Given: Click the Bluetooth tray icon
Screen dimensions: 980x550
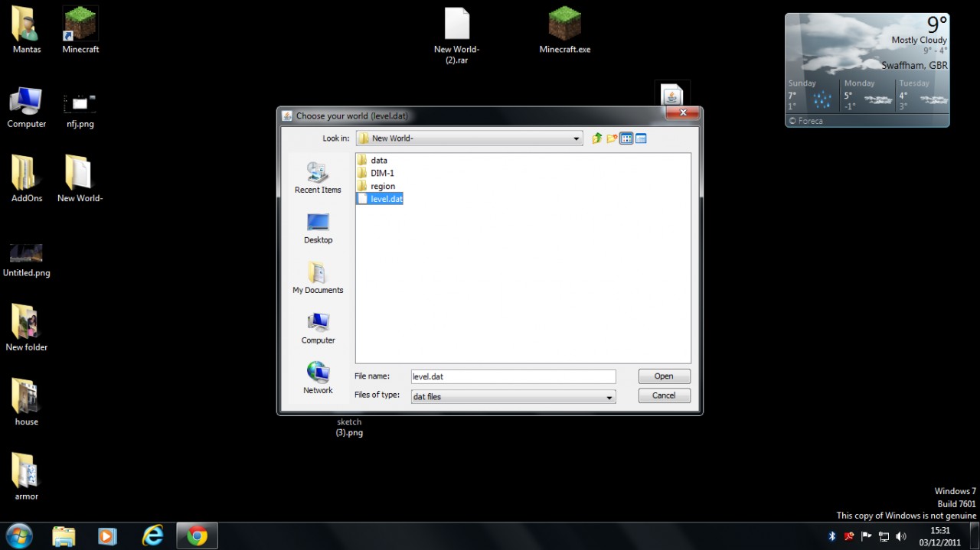Looking at the screenshot, I should 832,536.
